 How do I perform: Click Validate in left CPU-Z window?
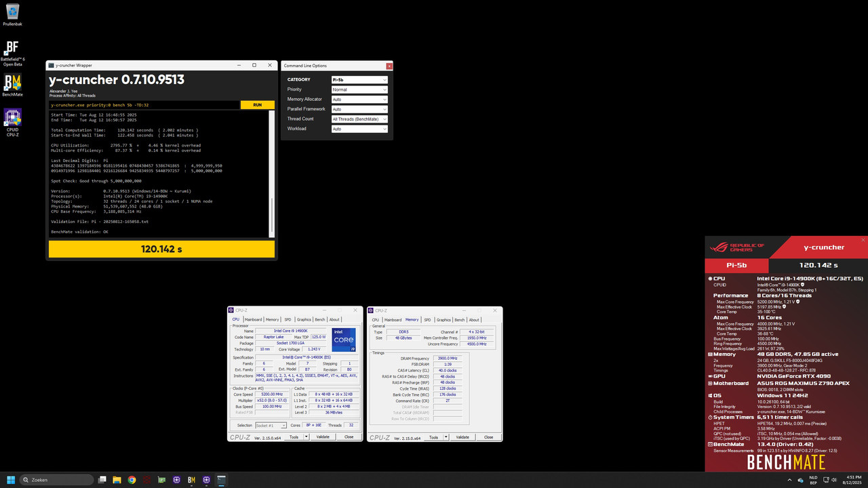click(323, 436)
